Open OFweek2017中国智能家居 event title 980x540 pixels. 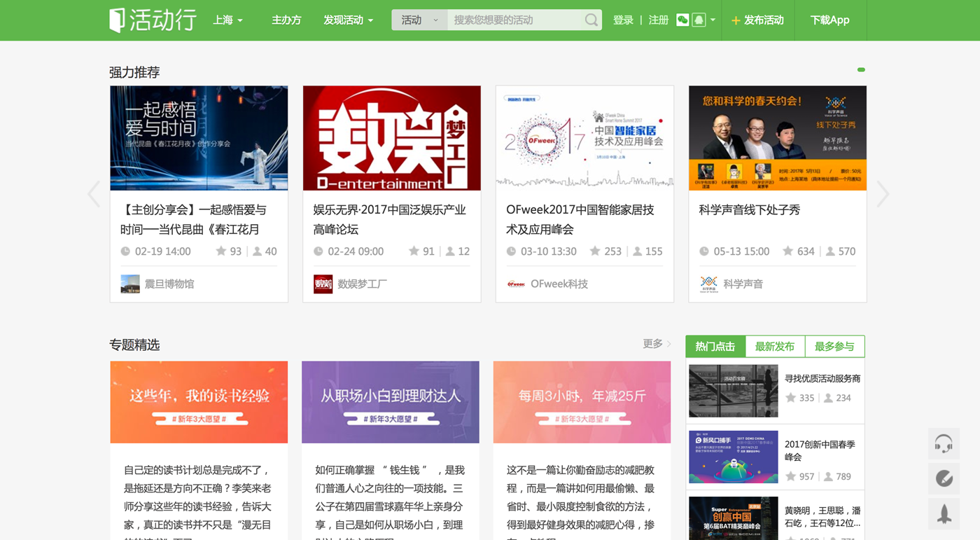pos(580,219)
